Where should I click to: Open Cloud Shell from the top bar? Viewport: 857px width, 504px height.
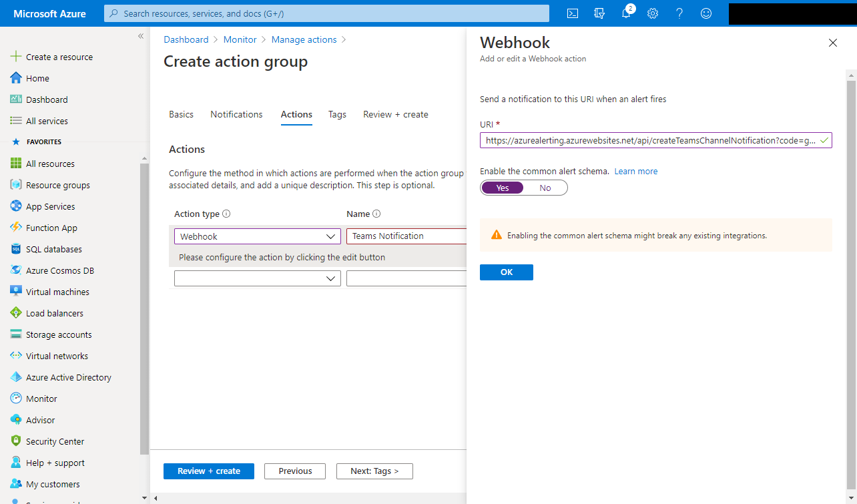tap(572, 13)
